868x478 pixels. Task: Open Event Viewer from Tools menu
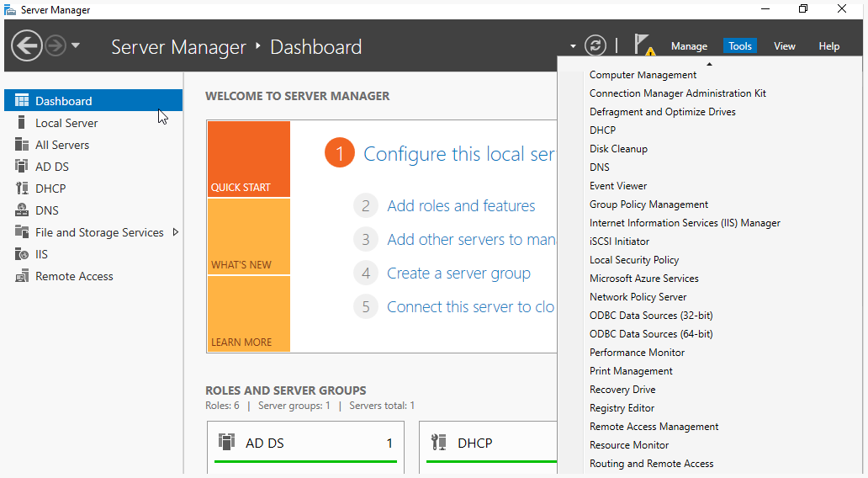coord(618,185)
